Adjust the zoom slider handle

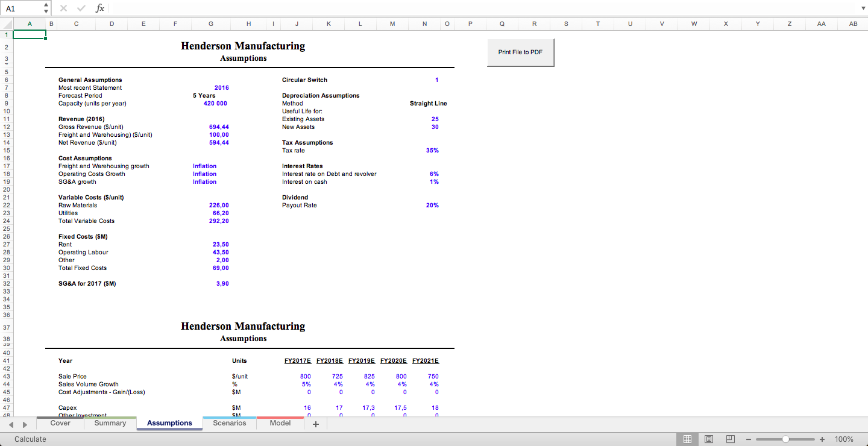click(785, 439)
